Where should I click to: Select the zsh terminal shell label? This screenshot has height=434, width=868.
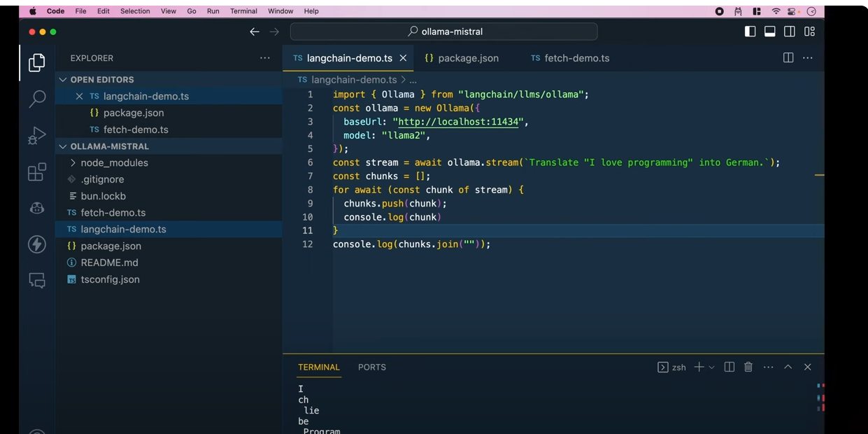(672, 367)
